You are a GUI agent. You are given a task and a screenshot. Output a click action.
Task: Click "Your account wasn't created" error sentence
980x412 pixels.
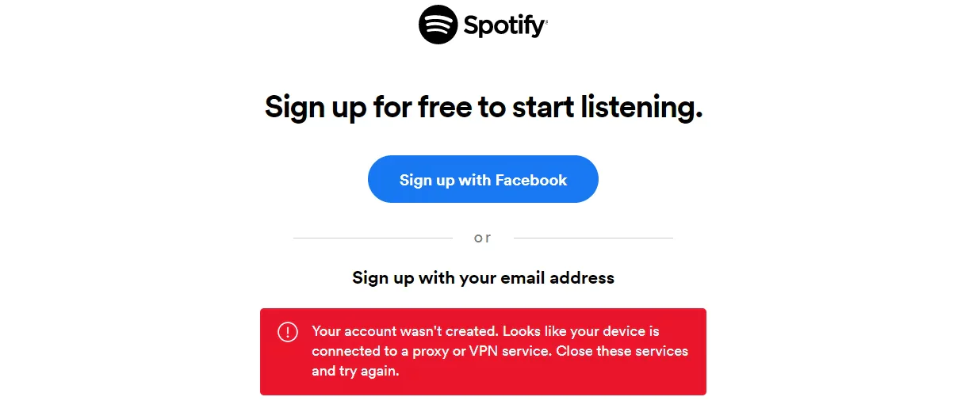(405, 331)
